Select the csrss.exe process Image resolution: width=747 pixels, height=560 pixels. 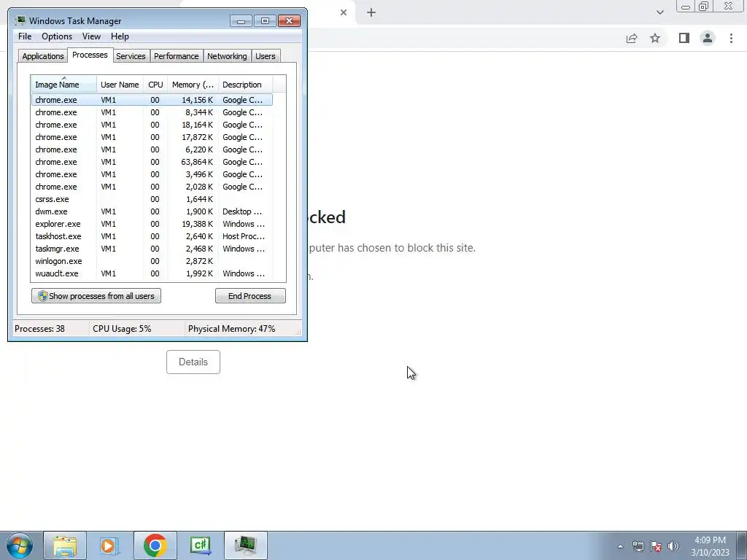tap(152, 199)
